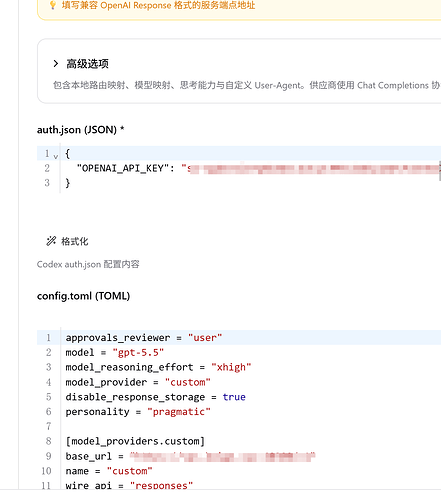Screen dimensions: 441x500
Task: Collapse the JSON fold arrow on line 1
Action: (x=56, y=156)
